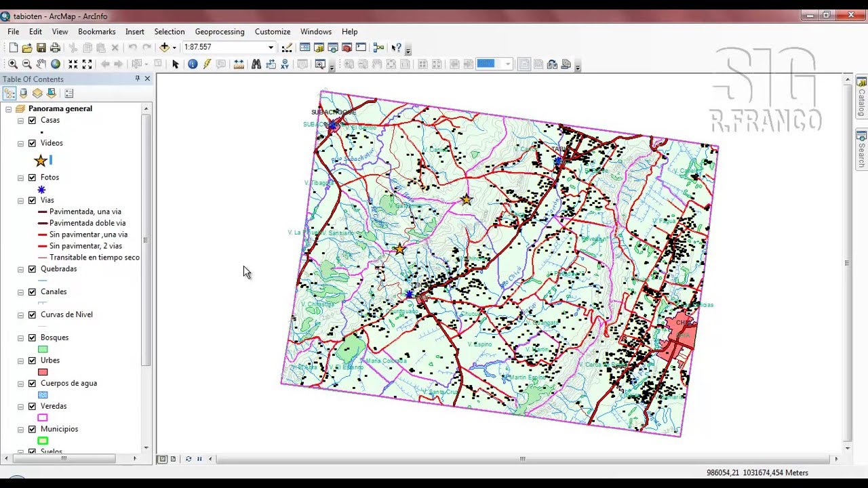This screenshot has width=868, height=488.
Task: Open the map scale dropdown
Action: (271, 47)
